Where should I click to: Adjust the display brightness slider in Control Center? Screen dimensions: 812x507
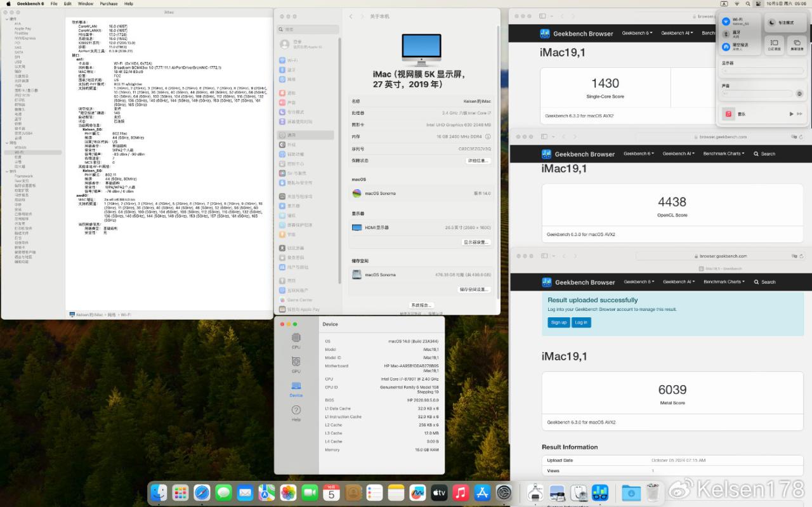[x=762, y=71]
